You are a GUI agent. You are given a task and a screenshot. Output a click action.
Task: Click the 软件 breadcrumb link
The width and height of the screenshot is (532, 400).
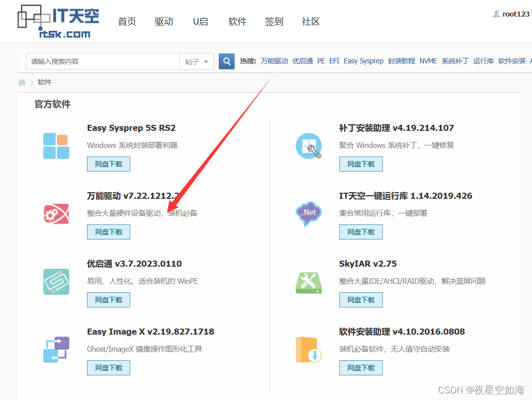tap(44, 82)
